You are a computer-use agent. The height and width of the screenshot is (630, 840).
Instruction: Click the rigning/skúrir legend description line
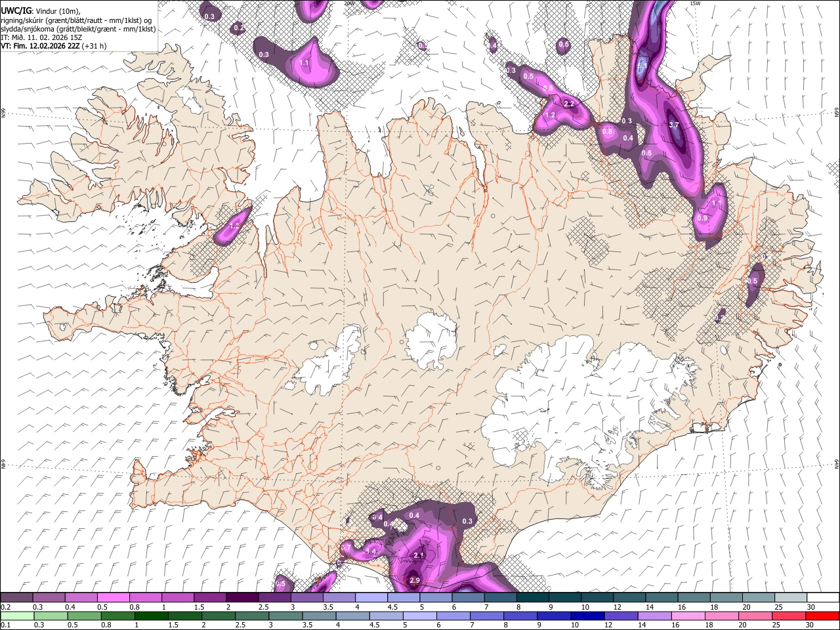[76, 20]
